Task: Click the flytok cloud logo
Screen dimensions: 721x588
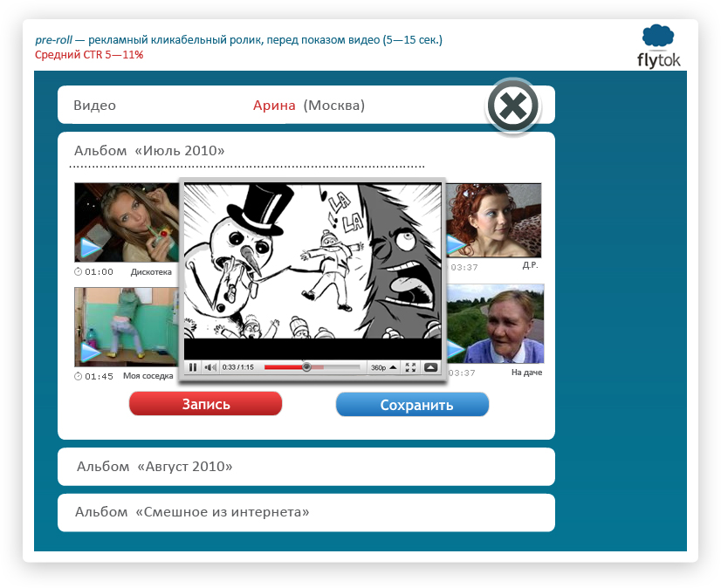Action: pyautogui.click(x=658, y=47)
